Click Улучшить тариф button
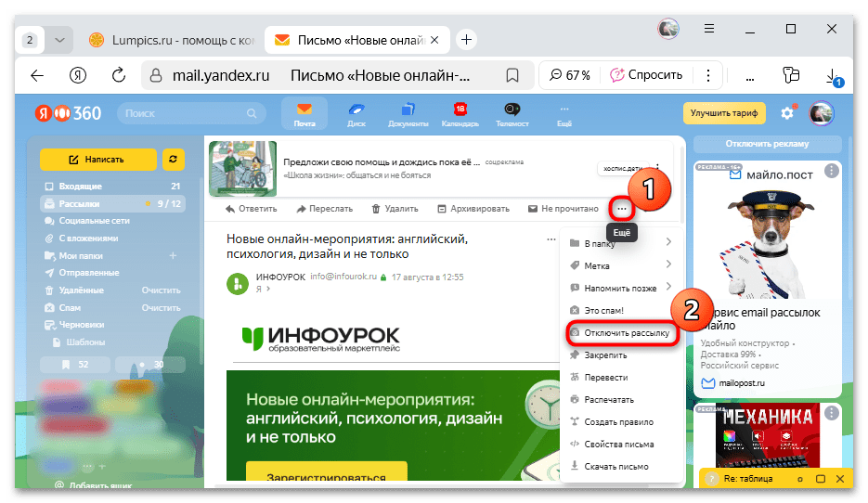Image resolution: width=868 pixels, height=503 pixels. (724, 113)
